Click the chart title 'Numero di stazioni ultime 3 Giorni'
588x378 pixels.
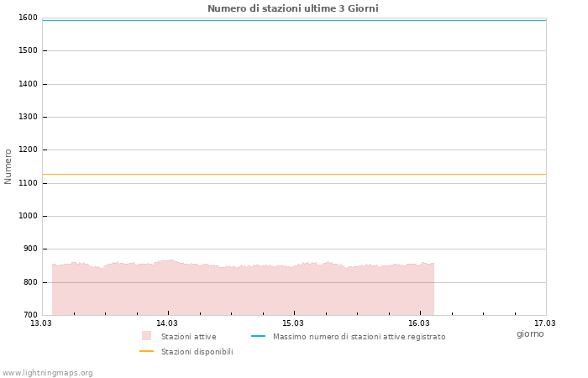tap(292, 8)
